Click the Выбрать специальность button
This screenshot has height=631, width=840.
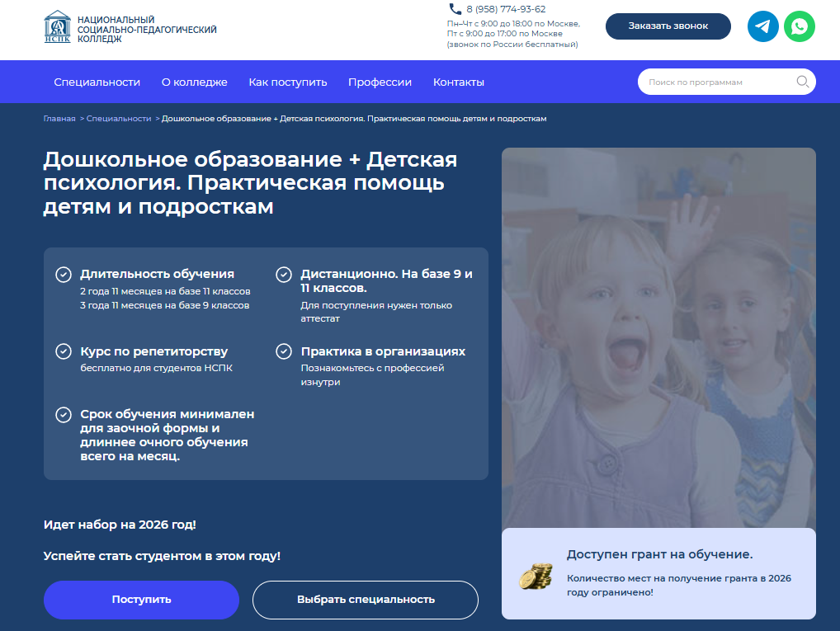pyautogui.click(x=366, y=600)
